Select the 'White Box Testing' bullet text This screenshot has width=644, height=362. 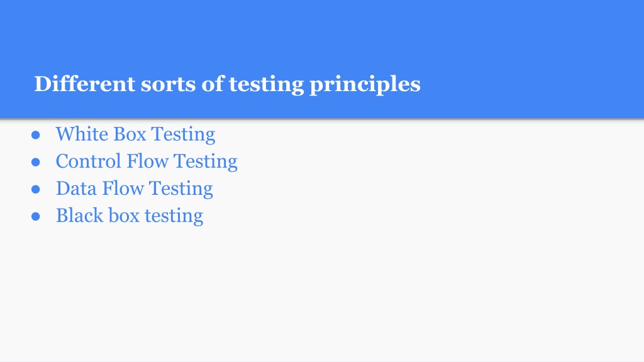pyautogui.click(x=136, y=134)
